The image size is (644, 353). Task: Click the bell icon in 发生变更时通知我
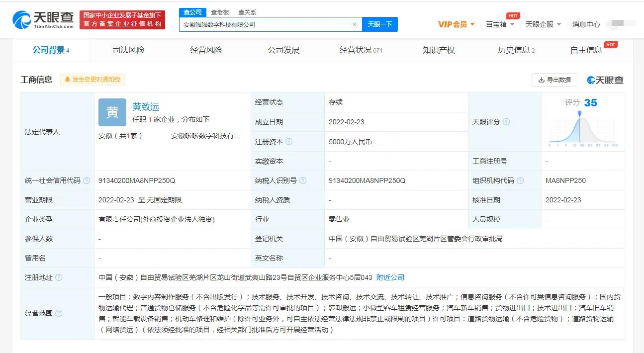coord(68,79)
